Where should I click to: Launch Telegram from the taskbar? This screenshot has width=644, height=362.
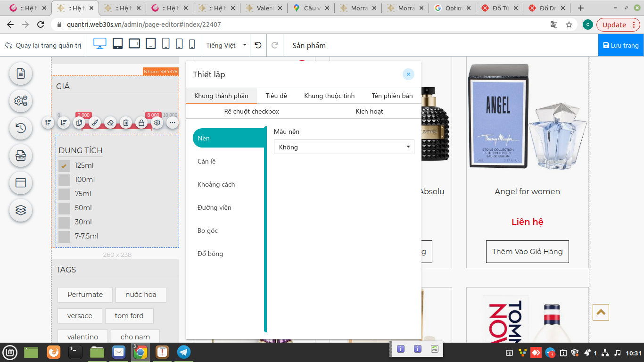184,352
